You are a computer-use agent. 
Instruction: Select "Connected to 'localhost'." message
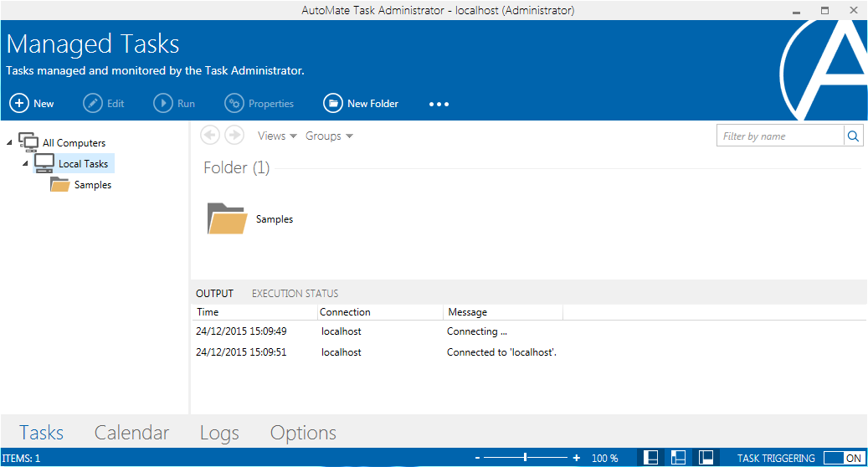click(501, 352)
